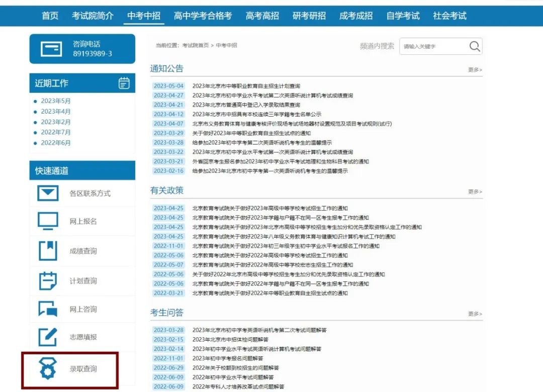Click the chat bubble icon for 网上咨询
The image size is (543, 392).
click(x=48, y=309)
